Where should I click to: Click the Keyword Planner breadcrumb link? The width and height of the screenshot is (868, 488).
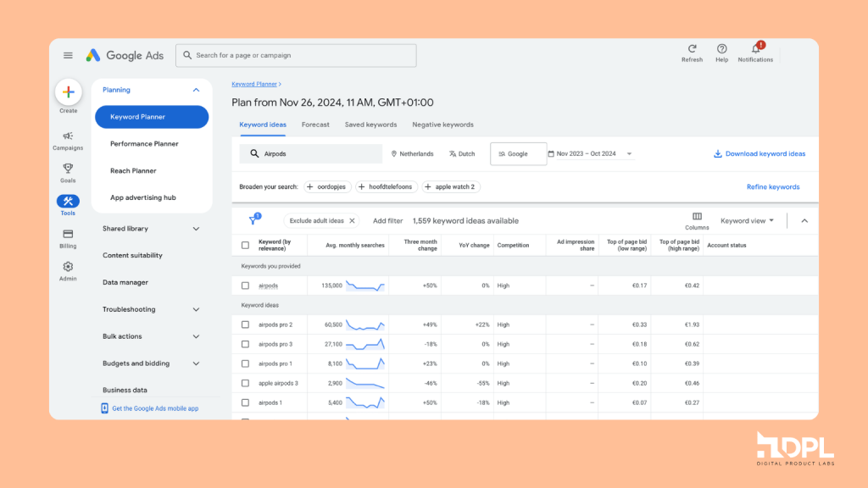coord(254,84)
